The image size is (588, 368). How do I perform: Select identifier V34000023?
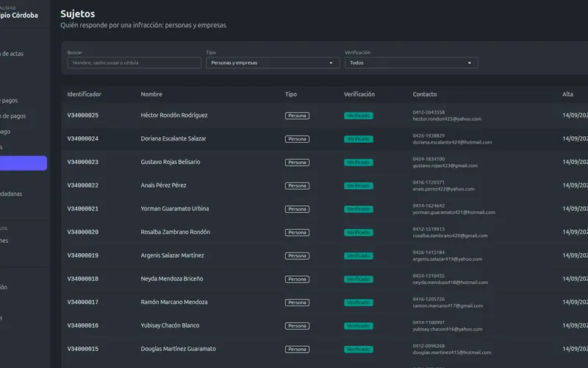pyautogui.click(x=83, y=162)
